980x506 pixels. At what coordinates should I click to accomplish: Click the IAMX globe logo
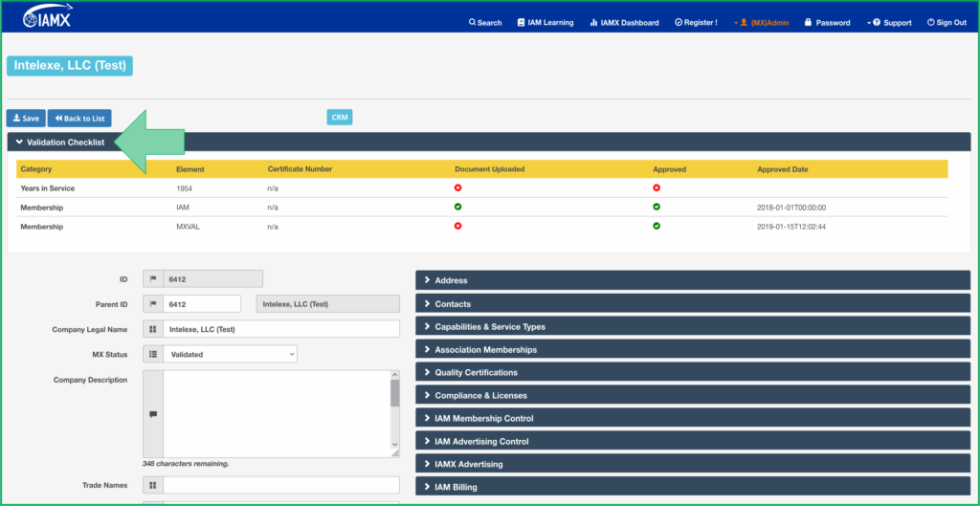pos(48,17)
